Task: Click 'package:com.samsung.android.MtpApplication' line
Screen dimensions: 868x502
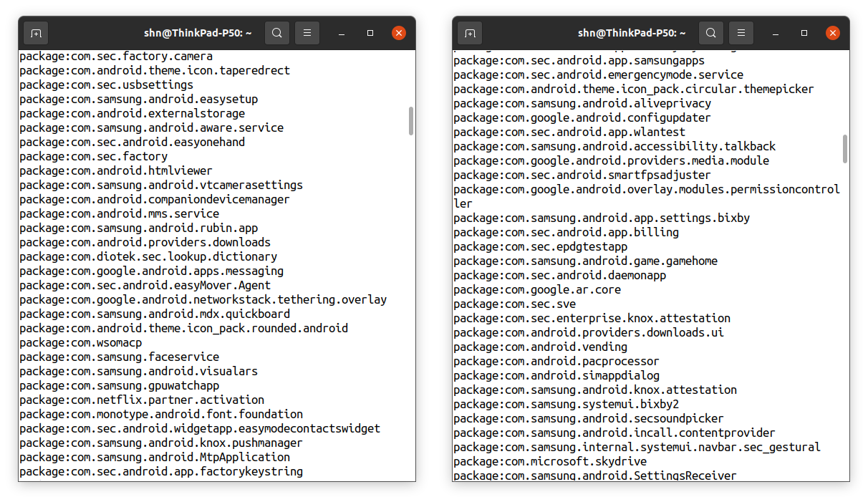Action: click(x=155, y=457)
